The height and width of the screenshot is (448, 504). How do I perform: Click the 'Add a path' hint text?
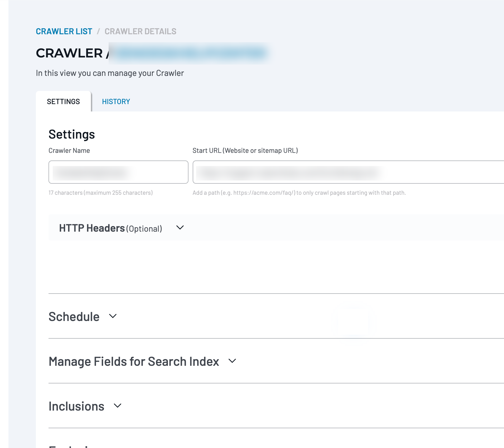coord(299,193)
